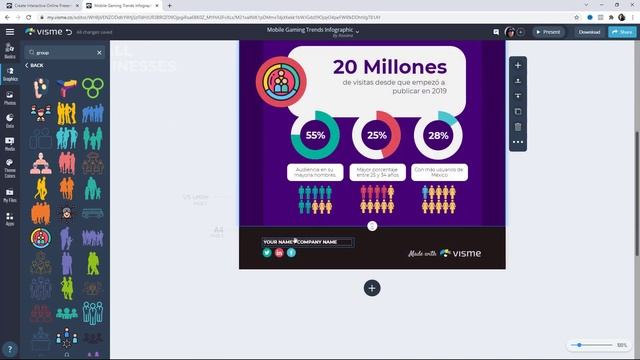This screenshot has height=360, width=640.
Task: Click the graphics search field containing 'group'
Action: click(64, 53)
